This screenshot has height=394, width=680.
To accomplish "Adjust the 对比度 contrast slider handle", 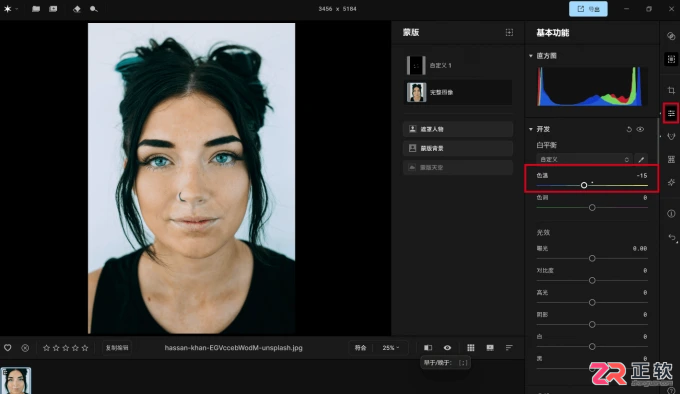I will click(592, 280).
